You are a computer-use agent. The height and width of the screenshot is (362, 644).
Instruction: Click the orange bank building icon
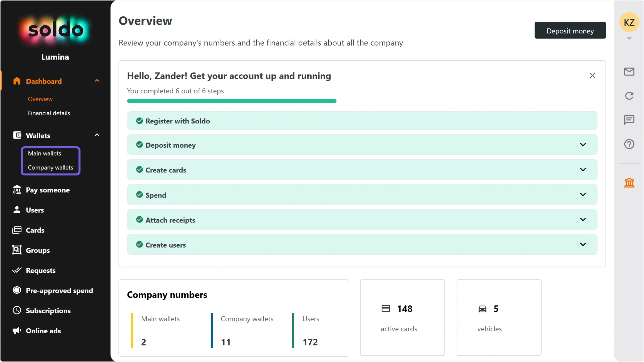click(x=629, y=183)
